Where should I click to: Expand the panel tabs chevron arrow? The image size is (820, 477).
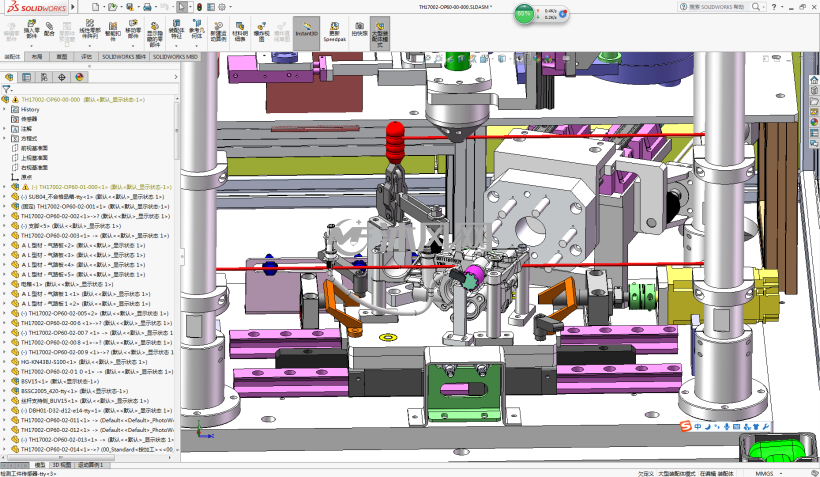(x=176, y=77)
